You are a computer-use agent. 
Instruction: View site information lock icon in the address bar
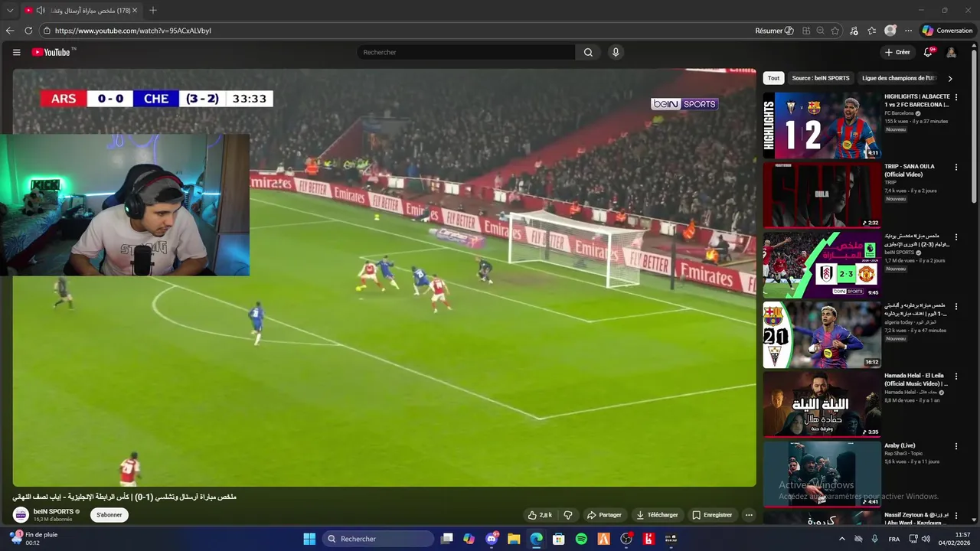click(x=47, y=31)
